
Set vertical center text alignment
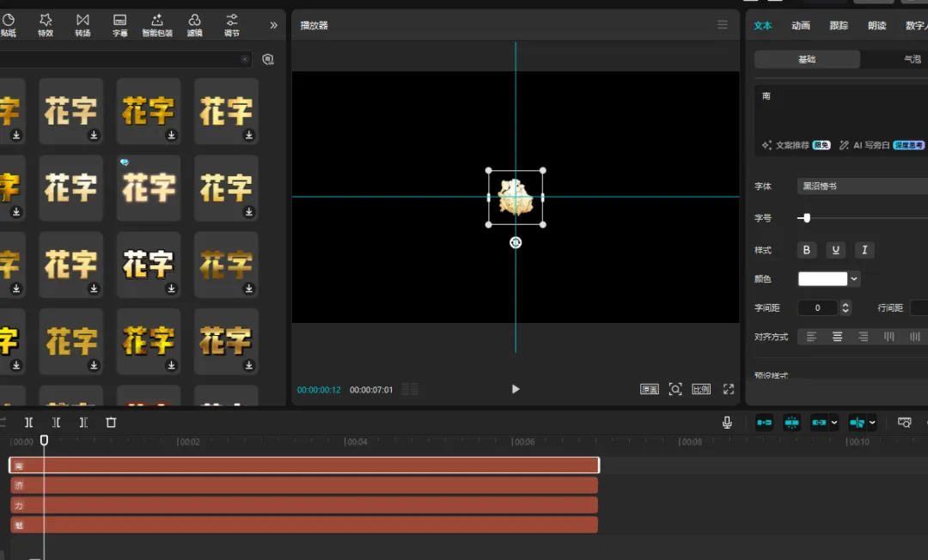(x=915, y=337)
